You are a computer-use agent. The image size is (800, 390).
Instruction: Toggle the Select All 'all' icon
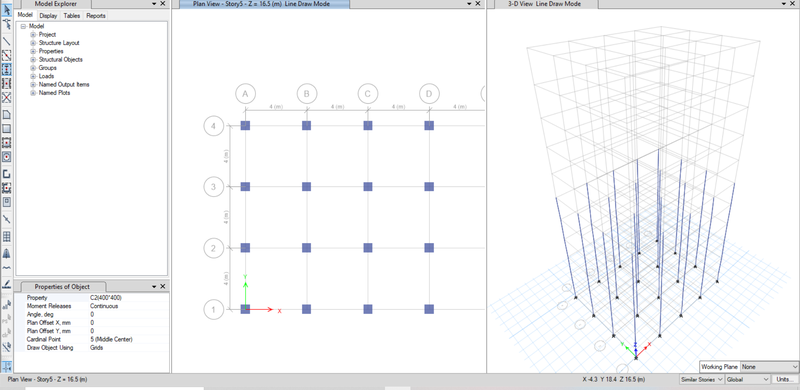pos(7,306)
